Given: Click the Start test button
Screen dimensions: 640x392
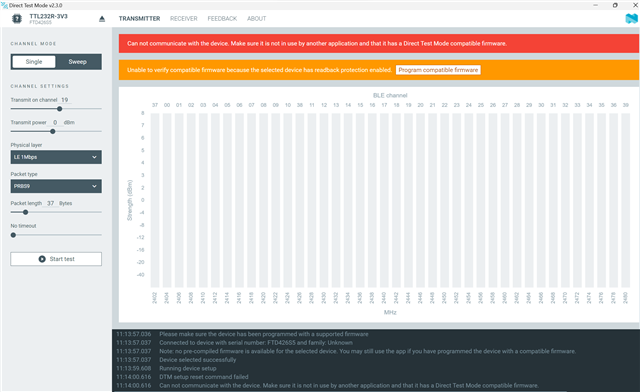Looking at the screenshot, I should pos(56,259).
